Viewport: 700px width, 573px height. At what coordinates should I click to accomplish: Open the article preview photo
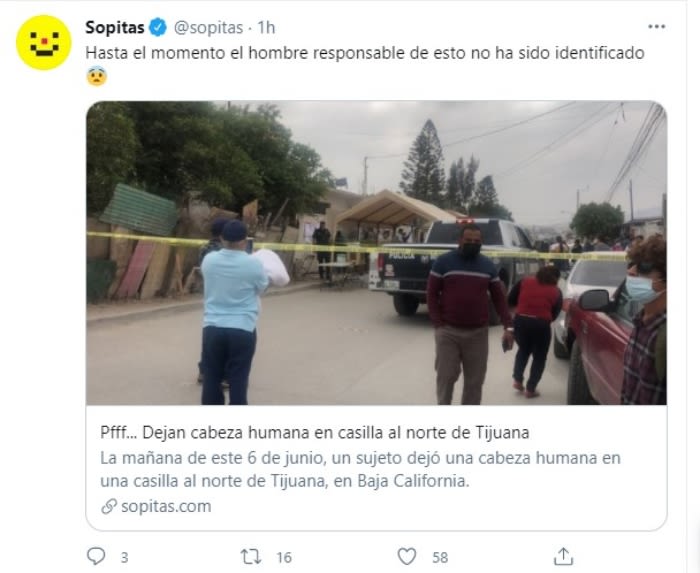click(x=376, y=253)
